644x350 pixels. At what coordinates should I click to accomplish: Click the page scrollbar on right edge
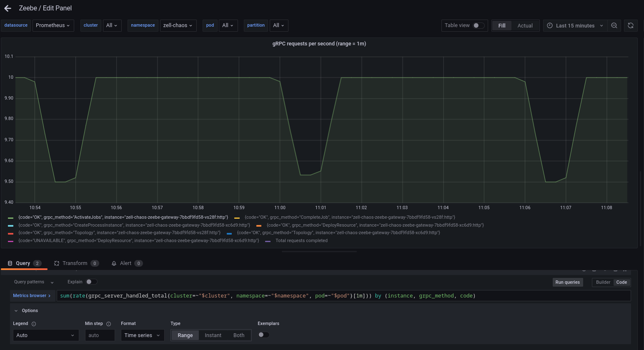point(641,208)
